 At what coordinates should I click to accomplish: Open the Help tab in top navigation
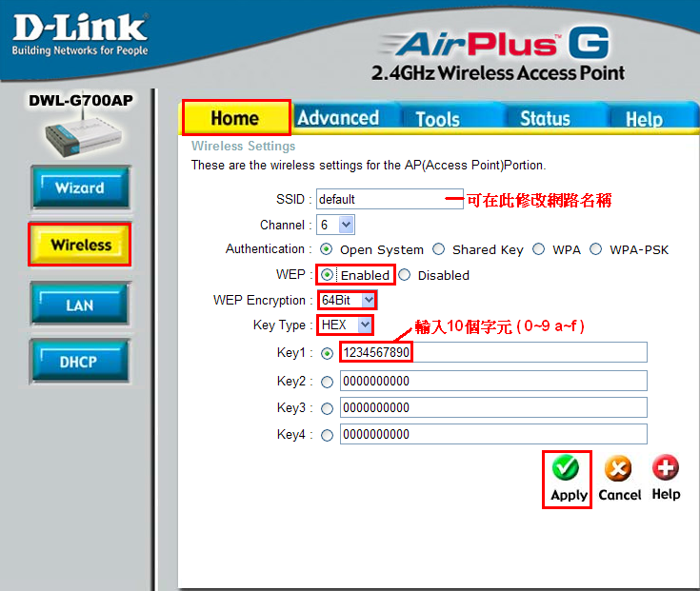[644, 119]
